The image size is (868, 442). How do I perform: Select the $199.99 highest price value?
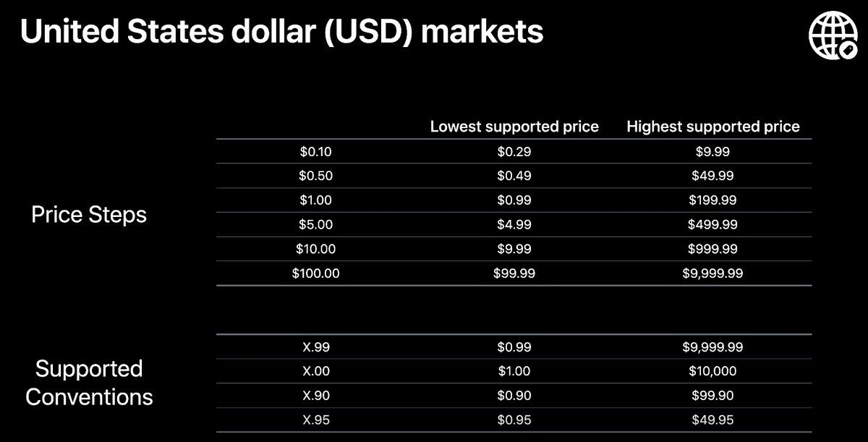(713, 200)
